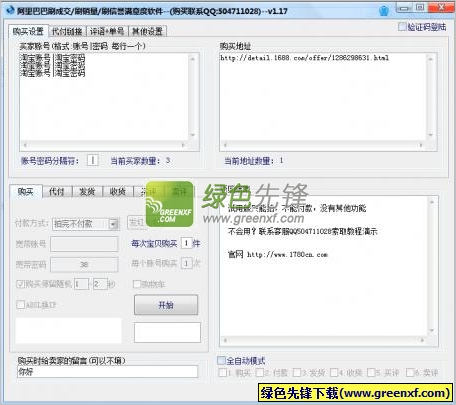This screenshot has height=405, width=456.
Task: Check the 购物车 checkbox
Action: [137, 284]
